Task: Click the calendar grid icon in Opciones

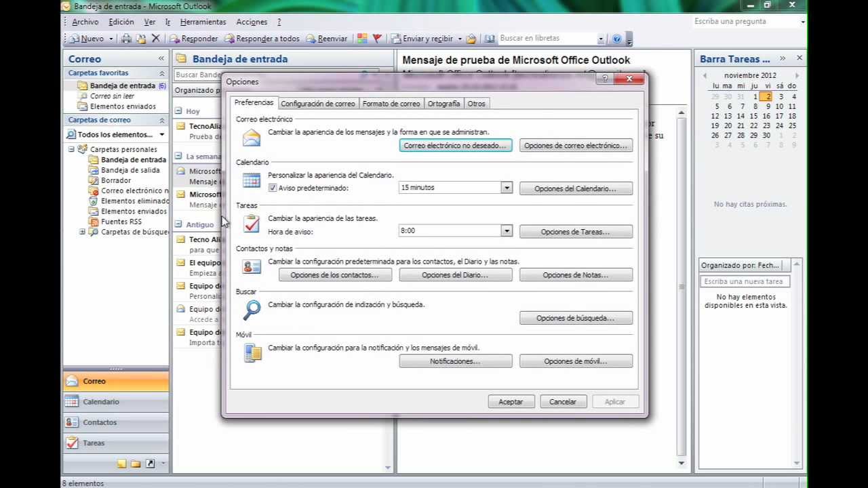Action: tap(252, 180)
